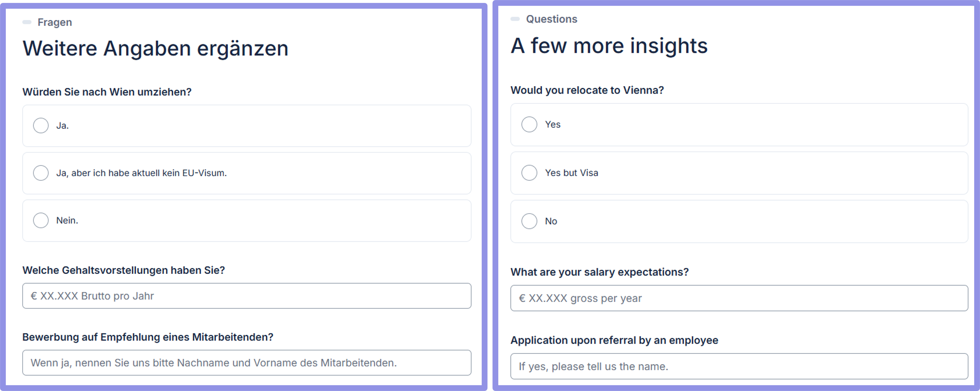
Task: Click the "Would you relocate to Vienna?" label
Action: tap(587, 90)
